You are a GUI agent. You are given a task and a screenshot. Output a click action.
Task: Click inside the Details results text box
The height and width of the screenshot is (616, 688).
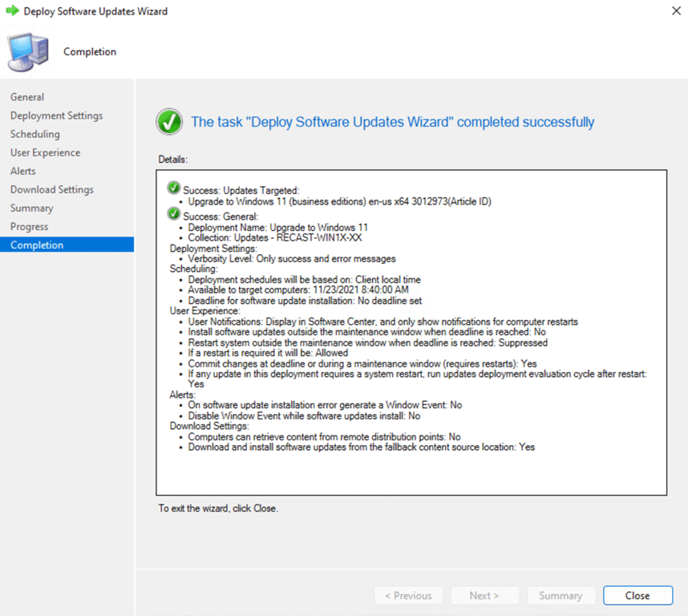coord(411,473)
